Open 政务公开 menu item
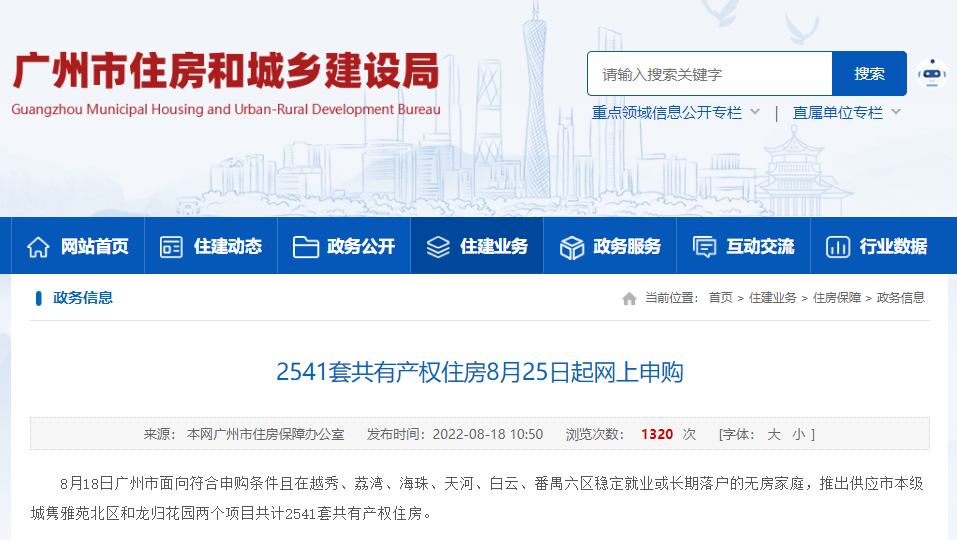This screenshot has width=957, height=540. [x=344, y=246]
